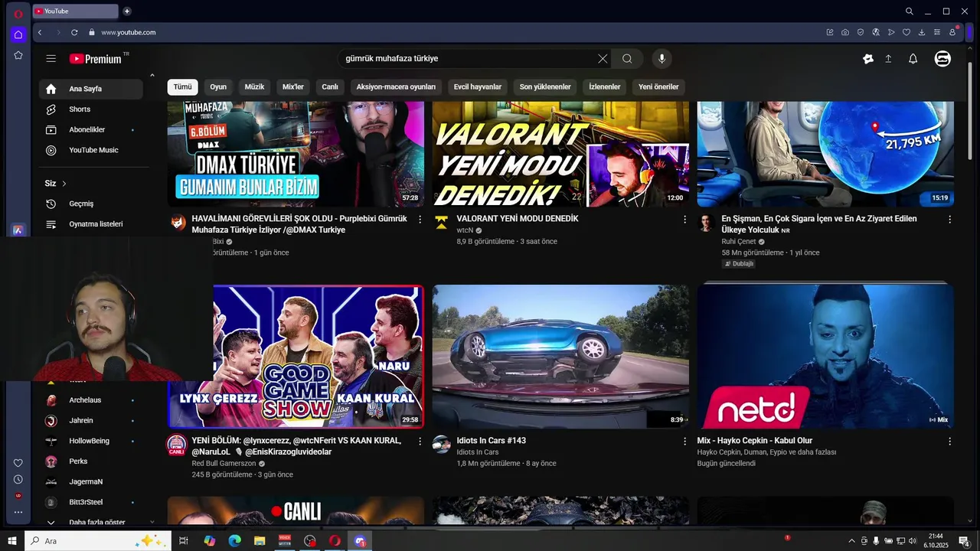Search tabs with top-right magnifier
Screen dimensions: 980x551
pos(909,11)
